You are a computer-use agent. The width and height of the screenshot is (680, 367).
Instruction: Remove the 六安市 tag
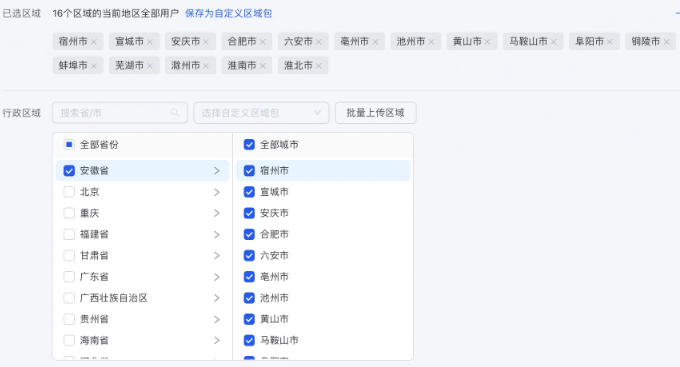(x=319, y=42)
